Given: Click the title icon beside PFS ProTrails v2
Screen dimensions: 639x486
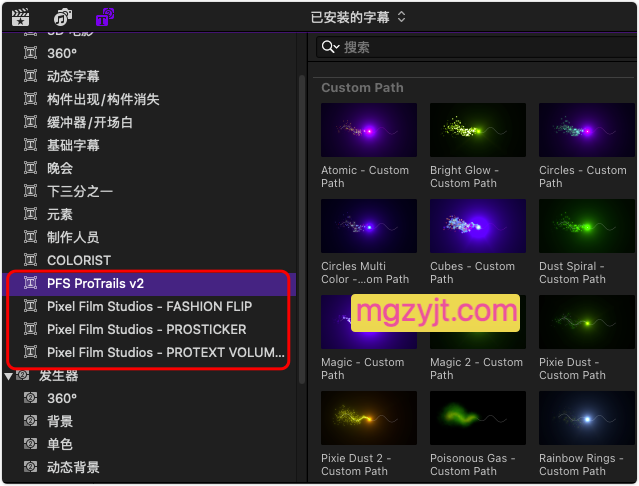Looking at the screenshot, I should coord(31,283).
